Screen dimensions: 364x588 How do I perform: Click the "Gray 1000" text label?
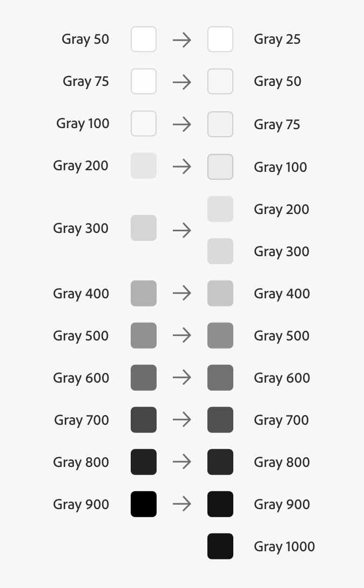coord(284,546)
